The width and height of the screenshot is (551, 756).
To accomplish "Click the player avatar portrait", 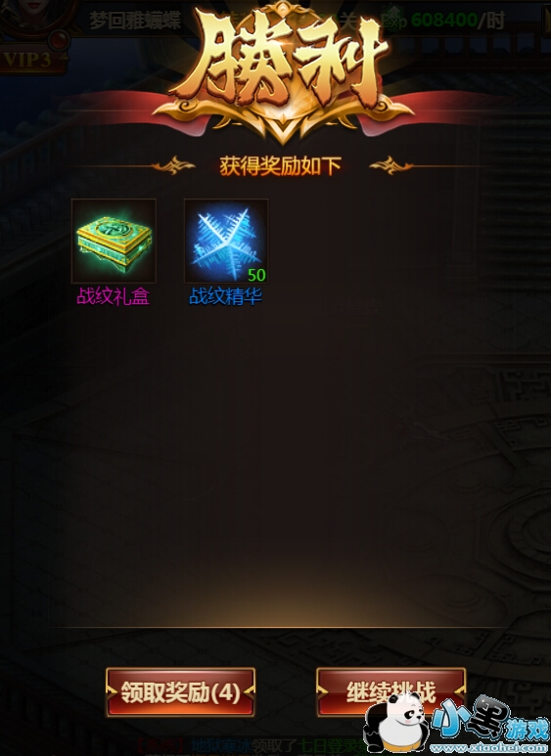I will 36,17.
